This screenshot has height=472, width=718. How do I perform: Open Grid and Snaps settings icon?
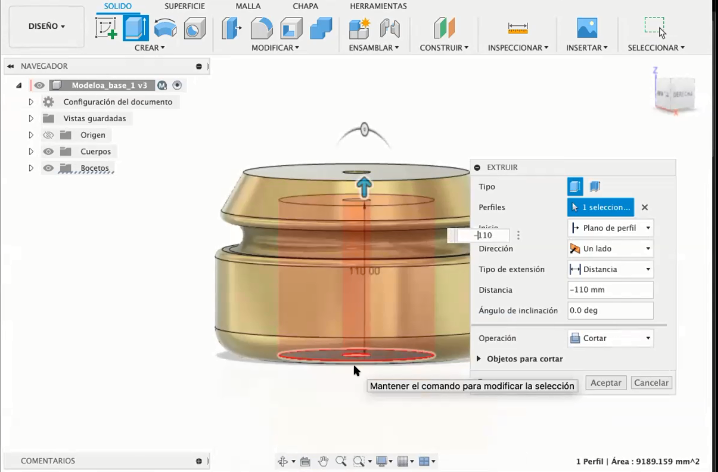click(405, 461)
